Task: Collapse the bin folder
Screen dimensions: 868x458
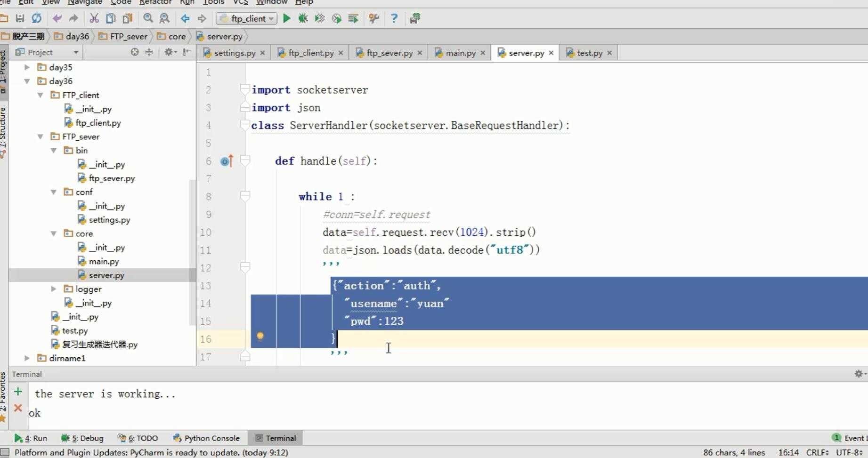Action: [53, 150]
